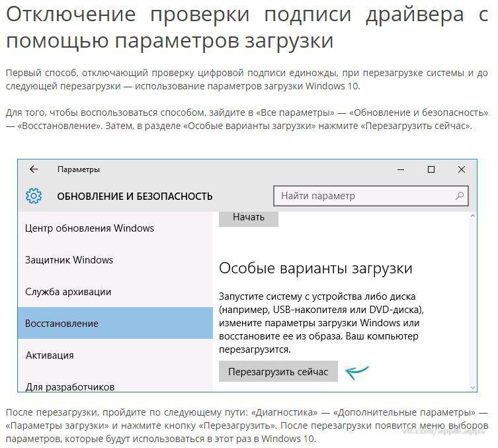Click the magnifier search icon

tap(459, 196)
